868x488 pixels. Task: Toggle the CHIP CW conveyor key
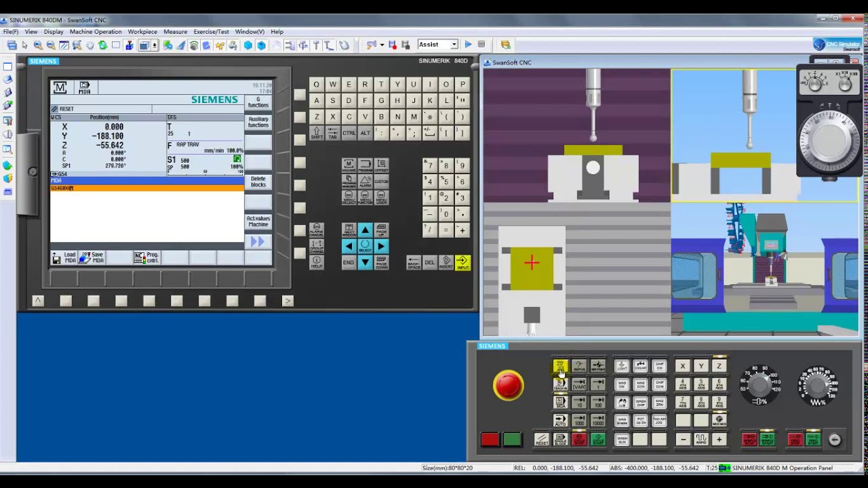click(x=660, y=366)
